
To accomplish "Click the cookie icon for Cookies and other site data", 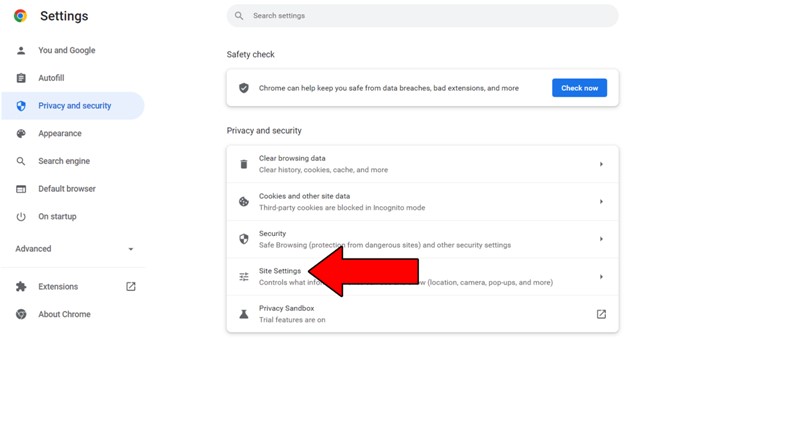I will point(244,202).
